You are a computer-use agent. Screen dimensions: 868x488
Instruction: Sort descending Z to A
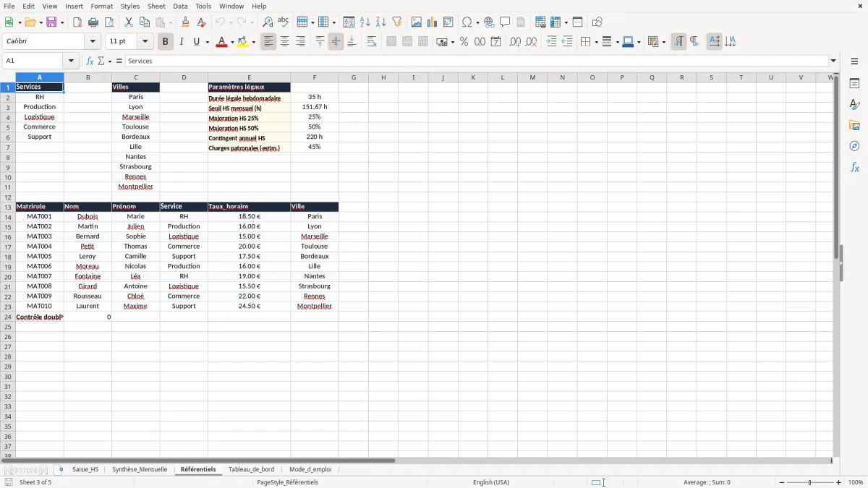point(381,22)
